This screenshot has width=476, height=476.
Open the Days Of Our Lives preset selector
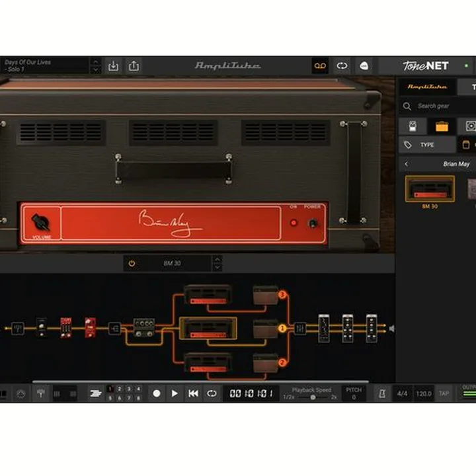coord(45,66)
